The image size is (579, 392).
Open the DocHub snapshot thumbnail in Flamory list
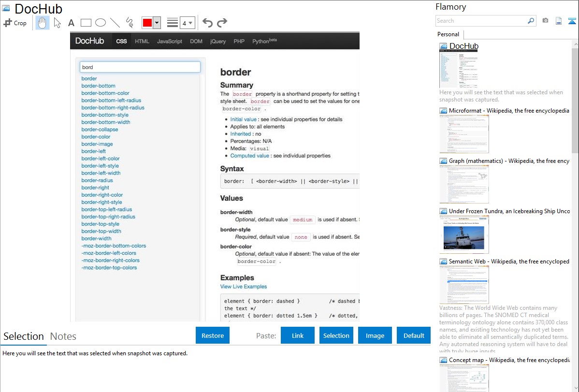pos(459,69)
